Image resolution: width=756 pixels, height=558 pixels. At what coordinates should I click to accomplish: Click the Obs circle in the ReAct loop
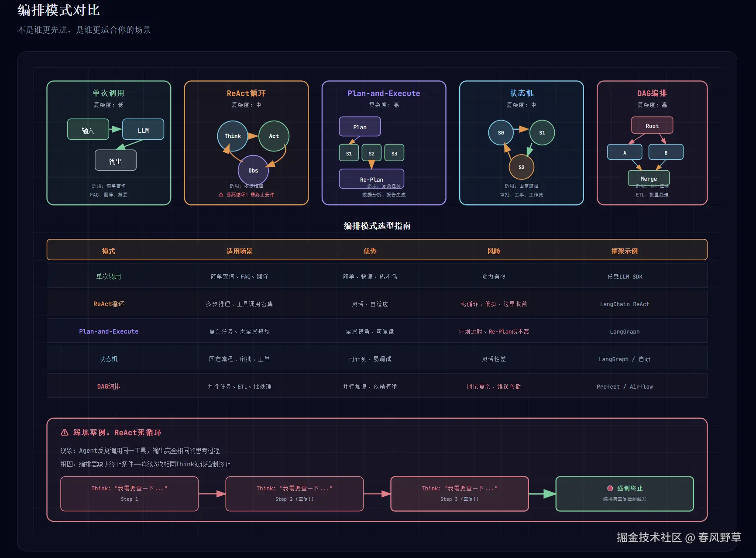(253, 170)
